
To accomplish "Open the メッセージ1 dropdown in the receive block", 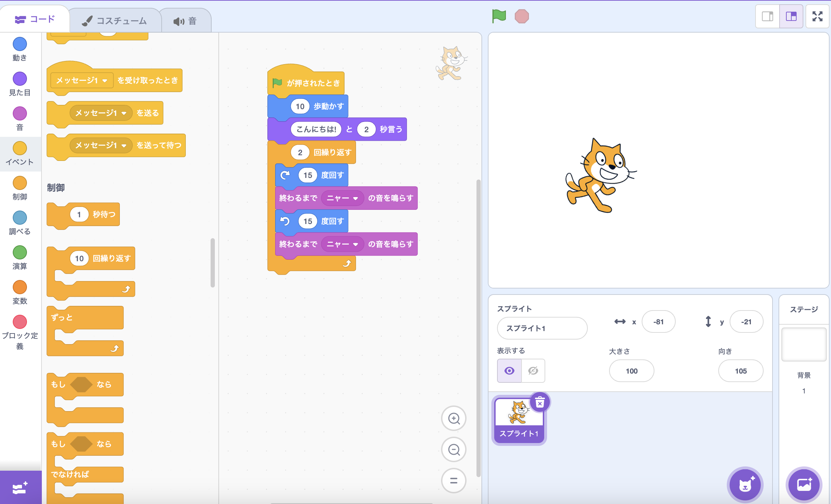I will (105, 80).
